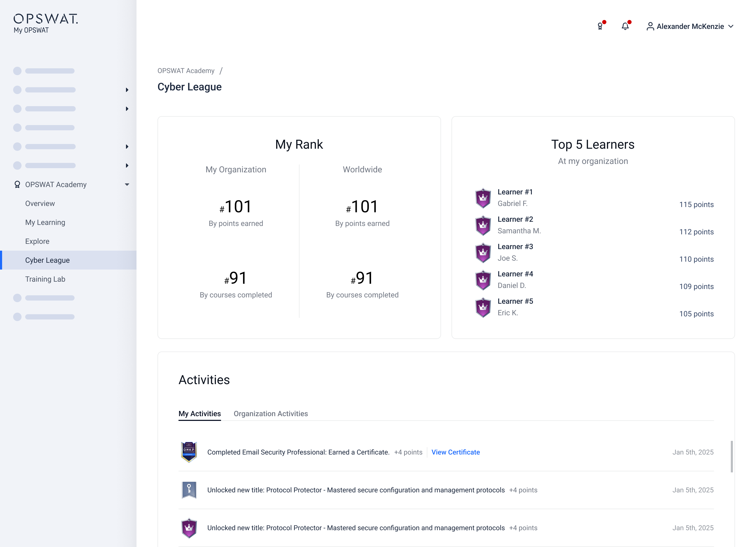This screenshot has width=756, height=547.
Task: Select the My Activities tab
Action: click(200, 414)
